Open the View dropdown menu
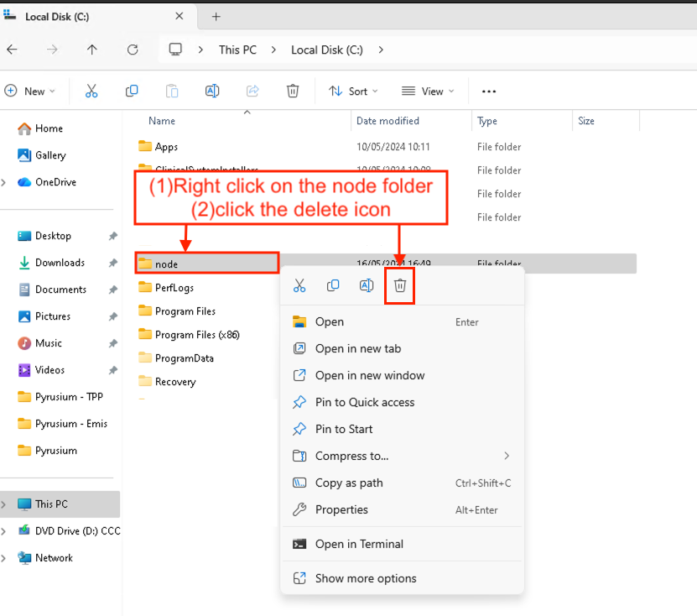Screen dimensions: 697x616 pos(428,91)
